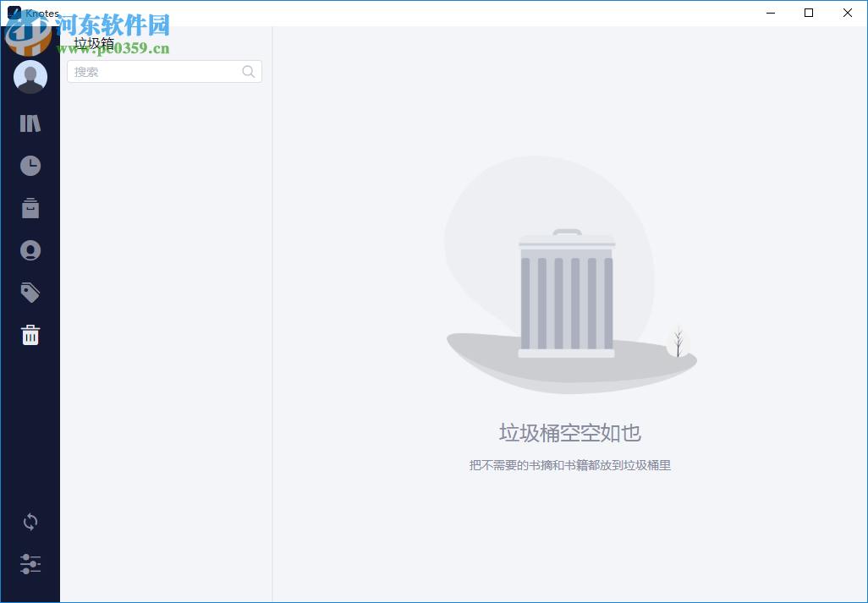868x603 pixels.
Task: Minimize the Knotes window
Action: coord(770,13)
